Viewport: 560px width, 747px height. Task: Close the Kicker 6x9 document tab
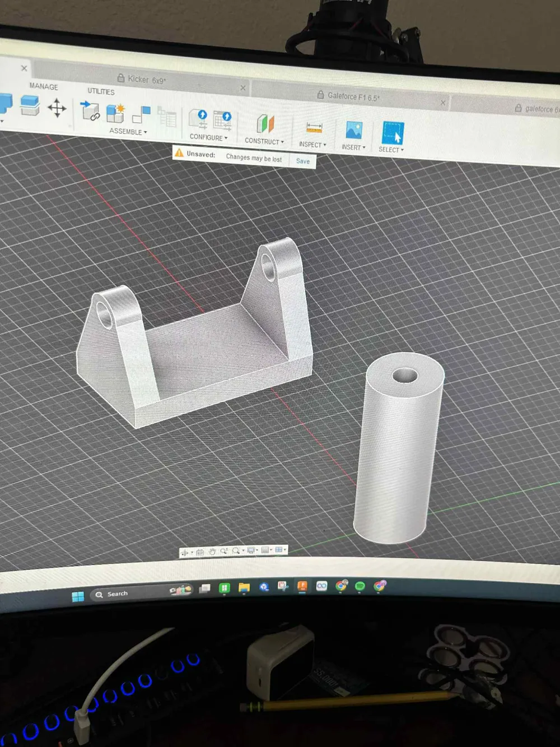pos(242,88)
